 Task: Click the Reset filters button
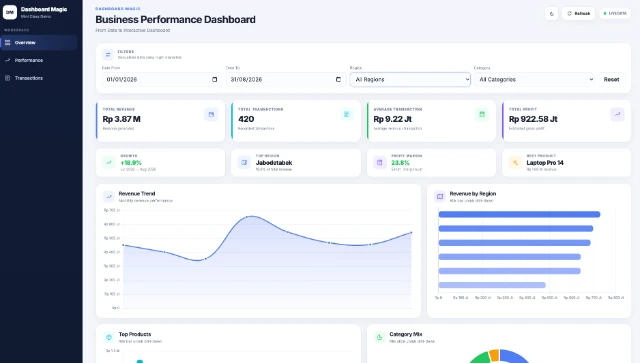[x=611, y=79]
